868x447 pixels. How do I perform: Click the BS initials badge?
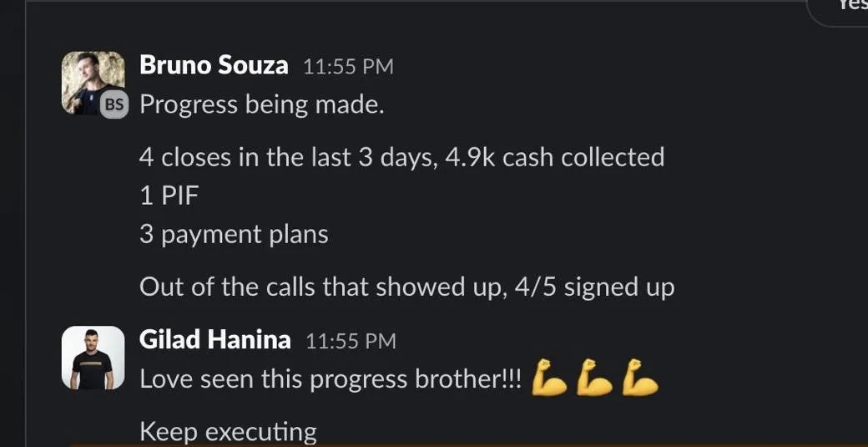tap(115, 105)
